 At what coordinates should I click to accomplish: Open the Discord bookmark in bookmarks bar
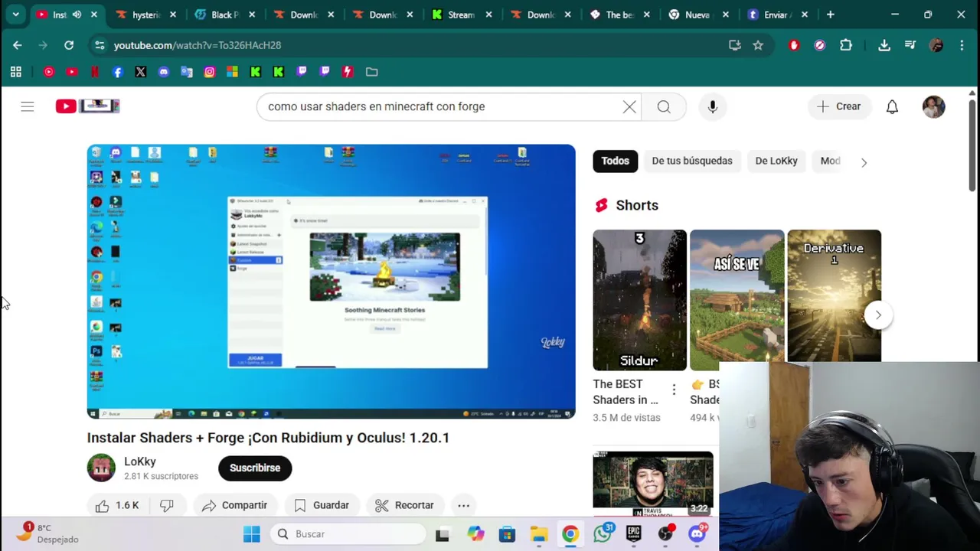[163, 72]
